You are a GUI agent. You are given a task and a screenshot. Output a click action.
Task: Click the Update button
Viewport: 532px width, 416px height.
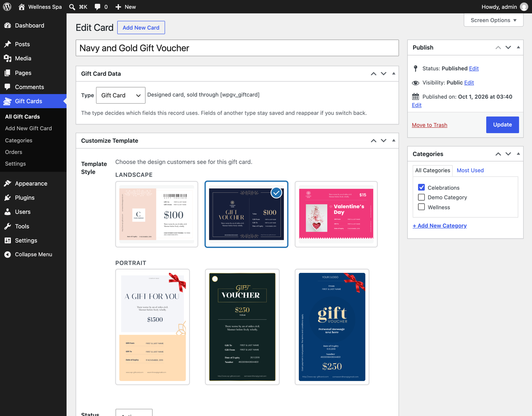point(502,125)
